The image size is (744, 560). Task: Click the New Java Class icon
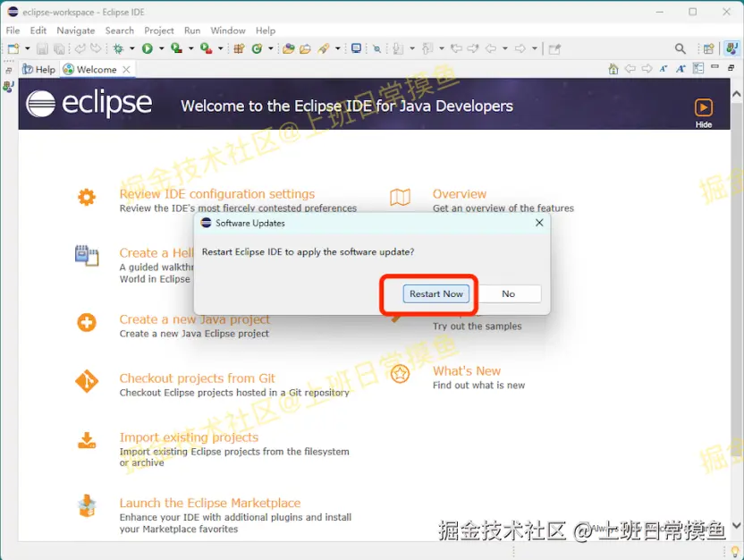tap(258, 48)
